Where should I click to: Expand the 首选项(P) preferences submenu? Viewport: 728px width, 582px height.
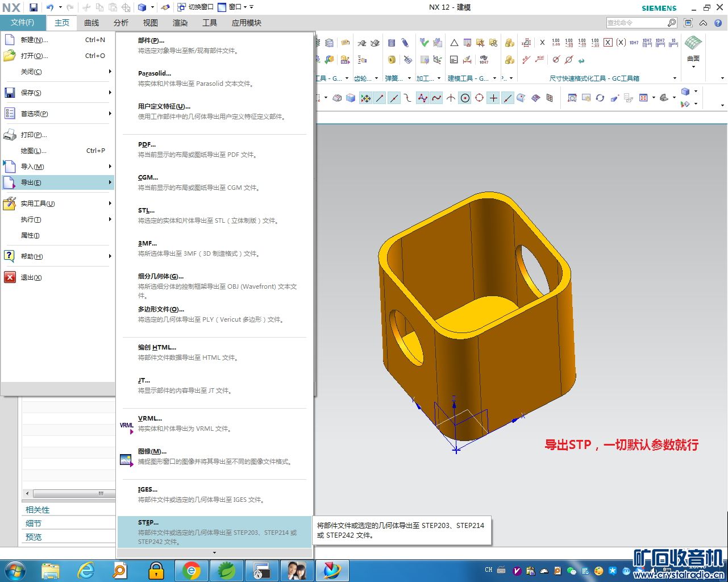pyautogui.click(x=57, y=114)
